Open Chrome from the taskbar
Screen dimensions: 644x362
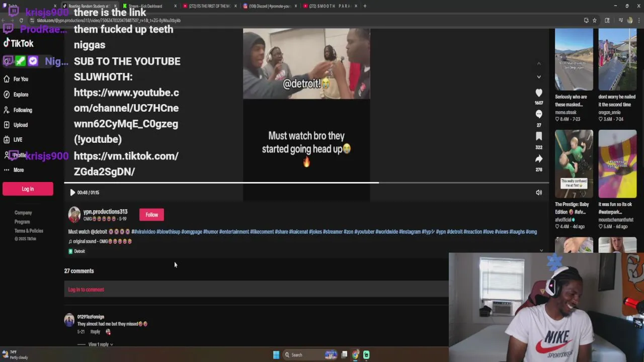click(356, 355)
